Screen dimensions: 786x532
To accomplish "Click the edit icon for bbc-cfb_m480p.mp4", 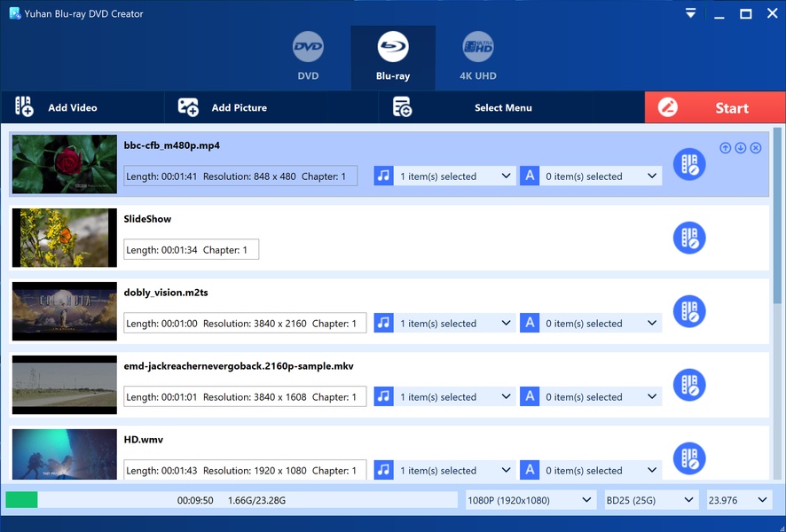I will 689,165.
